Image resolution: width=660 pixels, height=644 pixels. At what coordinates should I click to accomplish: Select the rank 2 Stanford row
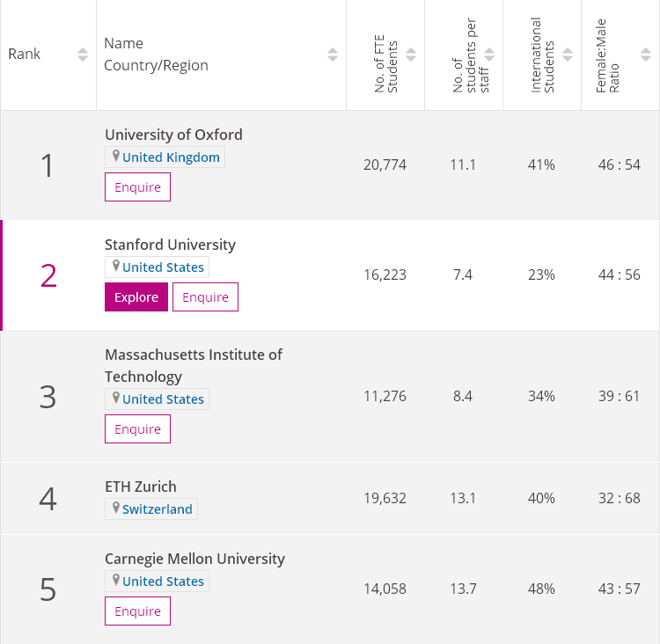pyautogui.click(x=48, y=275)
